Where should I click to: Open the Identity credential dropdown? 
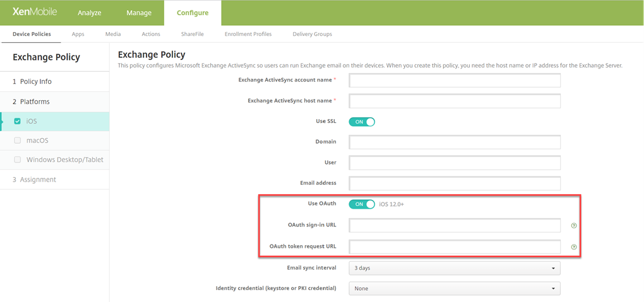455,289
